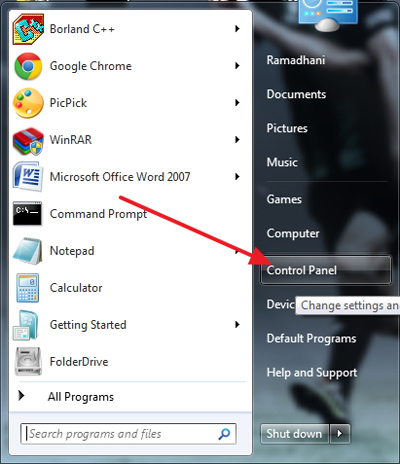Click the search magnifier icon
The width and height of the screenshot is (400, 464).
pyautogui.click(x=224, y=434)
